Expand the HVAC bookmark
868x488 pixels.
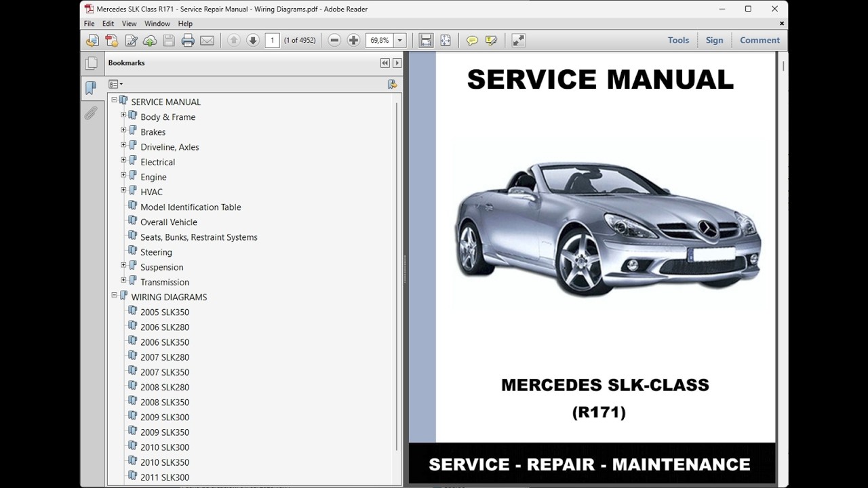tap(123, 190)
